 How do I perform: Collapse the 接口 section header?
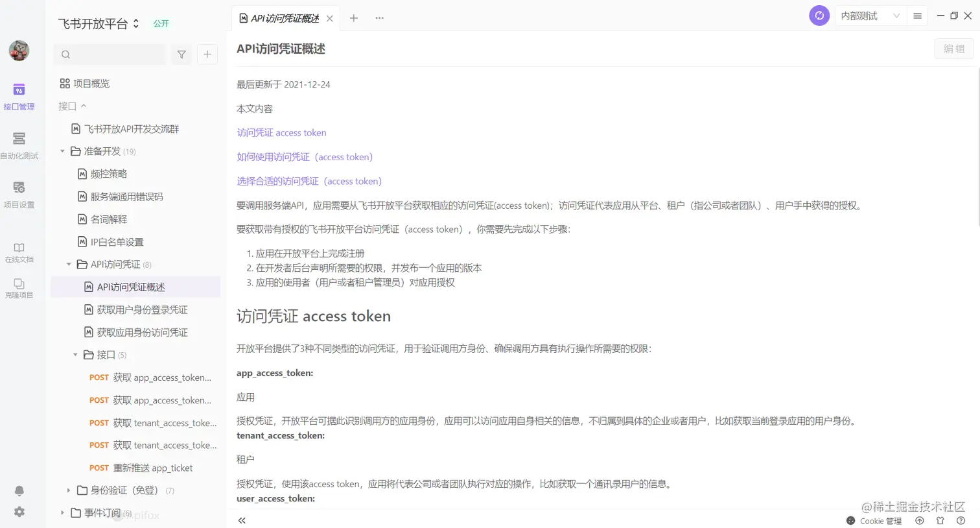click(72, 106)
